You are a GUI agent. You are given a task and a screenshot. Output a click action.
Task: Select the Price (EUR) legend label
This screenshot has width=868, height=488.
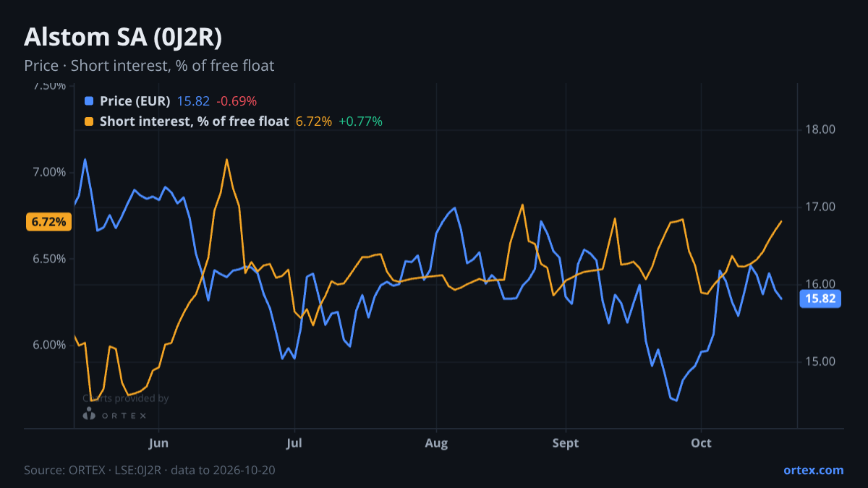coord(135,101)
